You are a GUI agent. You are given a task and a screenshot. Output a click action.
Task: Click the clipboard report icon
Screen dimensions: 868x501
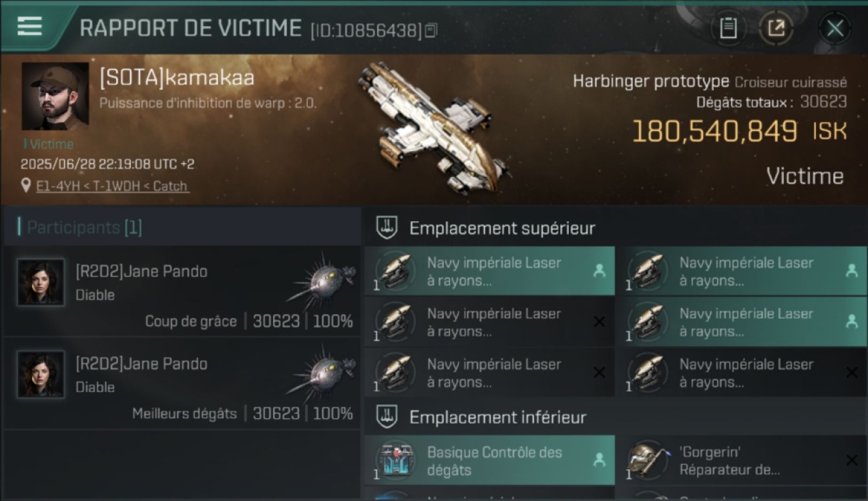[x=728, y=28]
